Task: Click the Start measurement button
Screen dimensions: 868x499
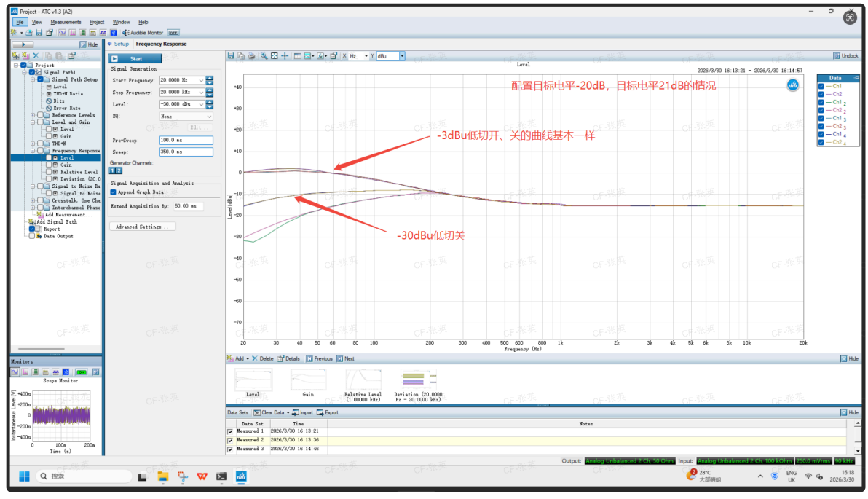Action: (x=135, y=59)
